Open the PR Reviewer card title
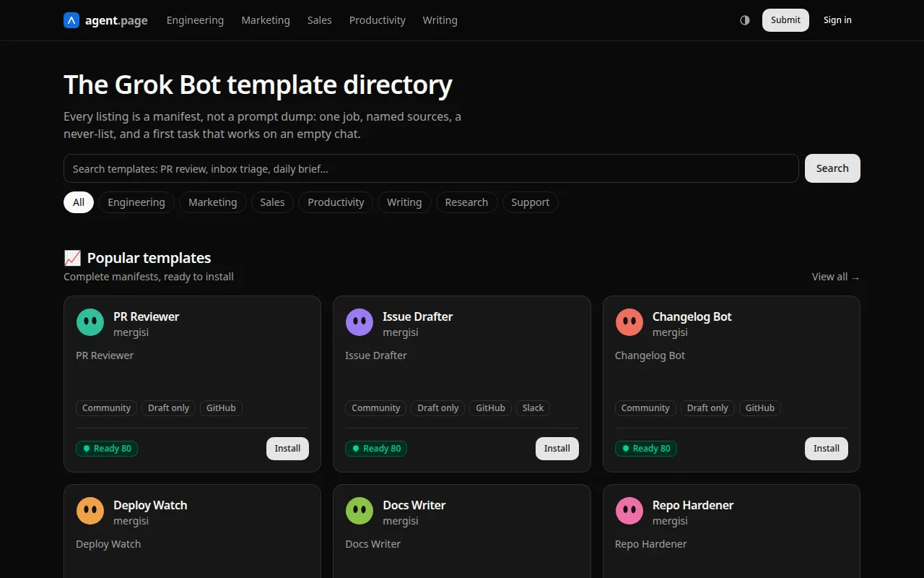The image size is (924, 578). pyautogui.click(x=146, y=316)
